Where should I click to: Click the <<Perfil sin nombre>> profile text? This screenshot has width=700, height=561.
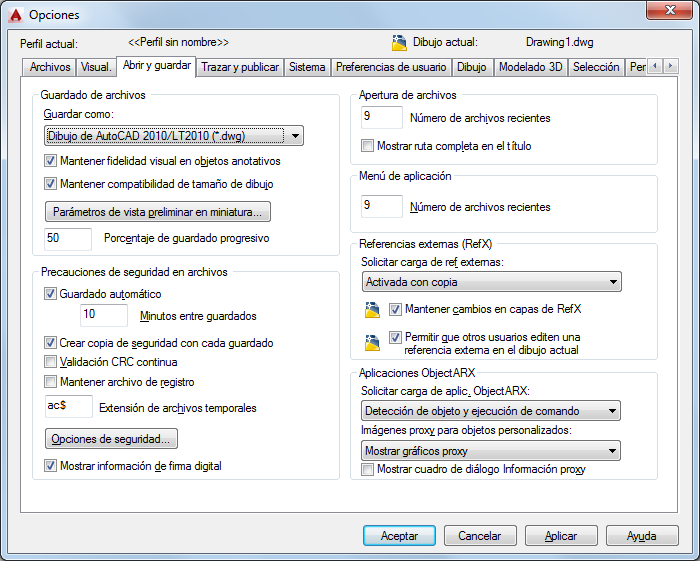pyautogui.click(x=178, y=42)
